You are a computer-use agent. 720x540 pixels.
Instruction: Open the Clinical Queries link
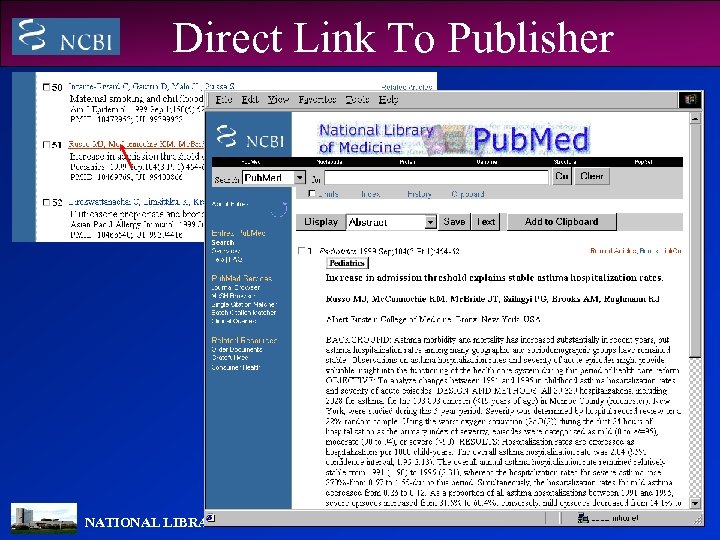coord(234,321)
